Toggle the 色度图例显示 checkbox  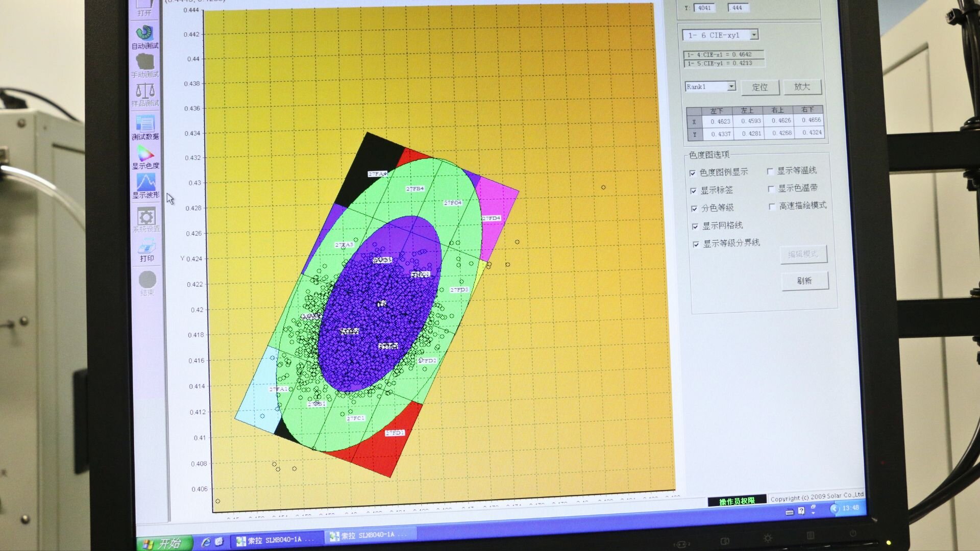[x=693, y=173]
